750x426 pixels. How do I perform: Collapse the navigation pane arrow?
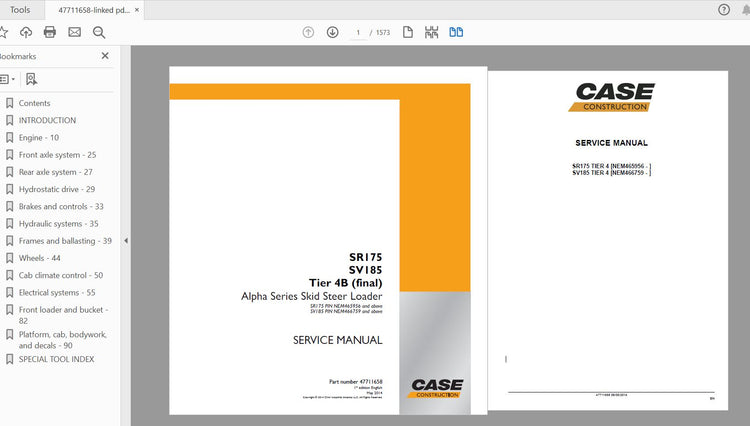126,240
